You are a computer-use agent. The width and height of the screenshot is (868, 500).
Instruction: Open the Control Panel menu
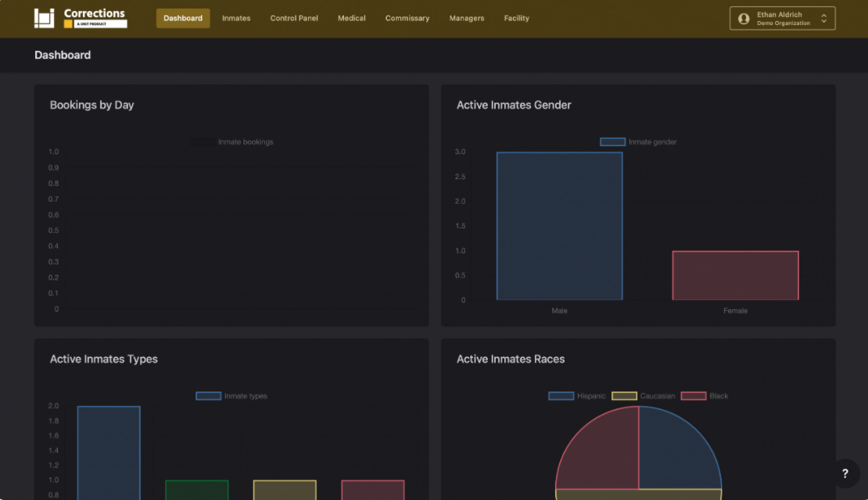(x=293, y=18)
